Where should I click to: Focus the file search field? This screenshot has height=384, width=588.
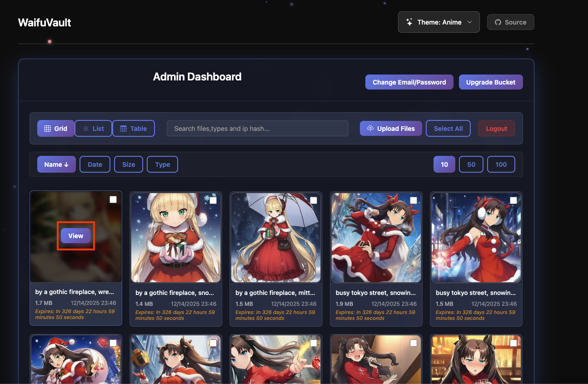click(x=258, y=129)
